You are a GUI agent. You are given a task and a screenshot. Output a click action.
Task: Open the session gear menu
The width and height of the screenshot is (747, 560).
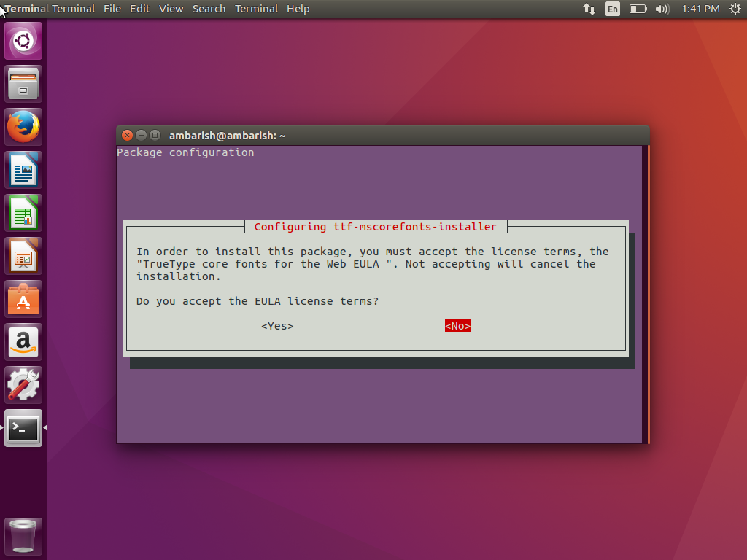[x=734, y=9]
